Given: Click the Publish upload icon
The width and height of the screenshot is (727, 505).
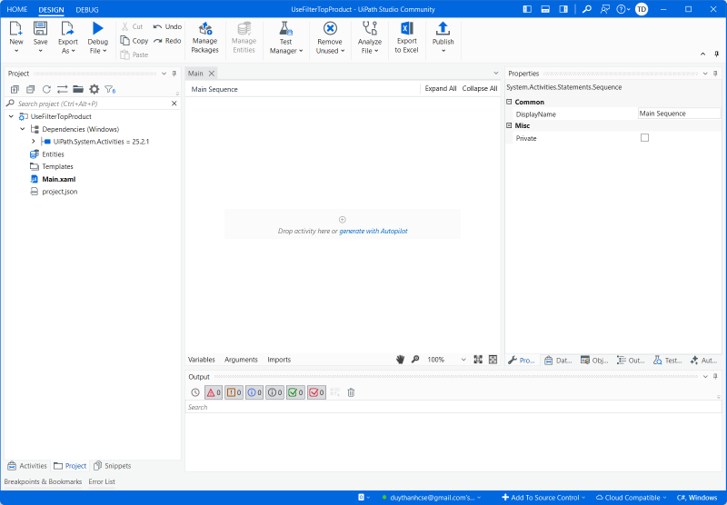Looking at the screenshot, I should (443, 29).
